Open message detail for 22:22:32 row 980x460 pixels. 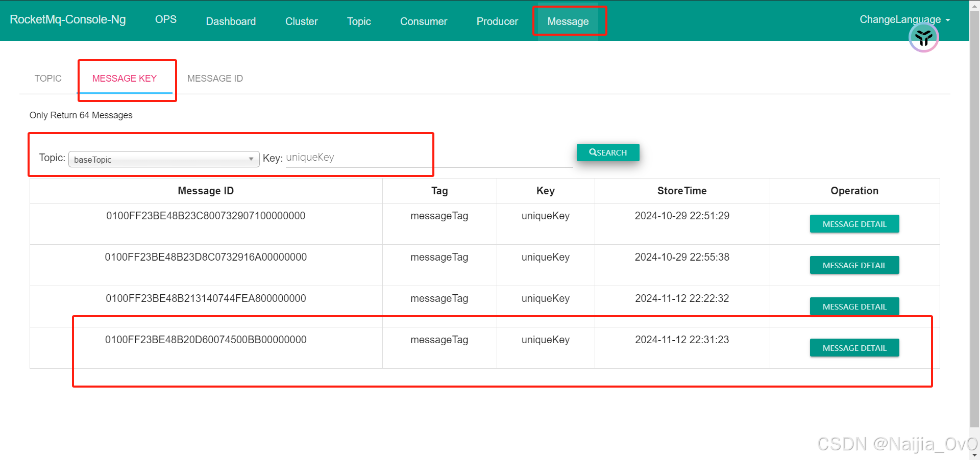854,306
